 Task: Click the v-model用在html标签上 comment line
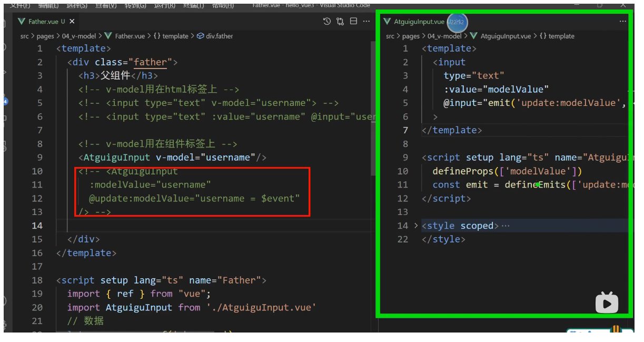[x=159, y=89]
